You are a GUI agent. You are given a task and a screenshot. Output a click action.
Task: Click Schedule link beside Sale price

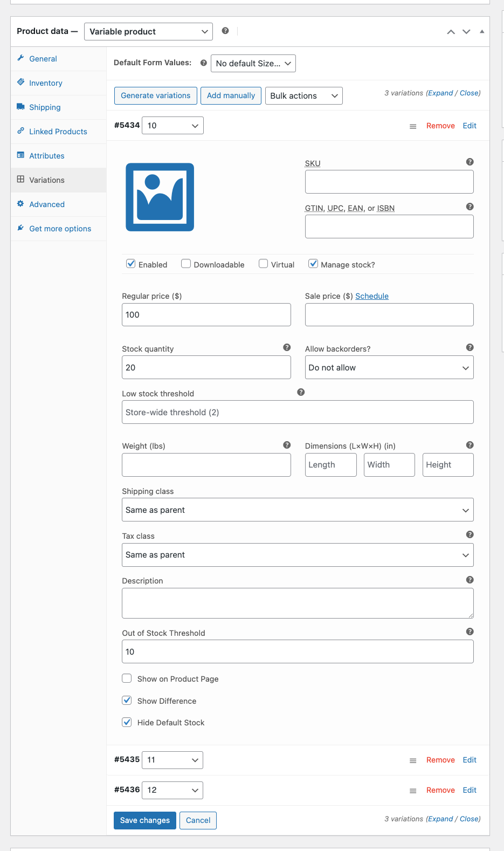tap(371, 296)
